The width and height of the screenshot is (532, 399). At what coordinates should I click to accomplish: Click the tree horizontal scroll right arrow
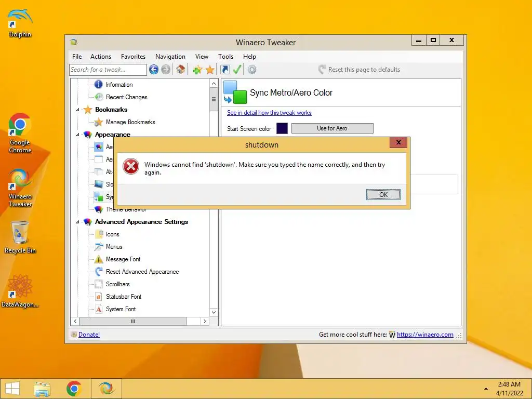pos(204,321)
